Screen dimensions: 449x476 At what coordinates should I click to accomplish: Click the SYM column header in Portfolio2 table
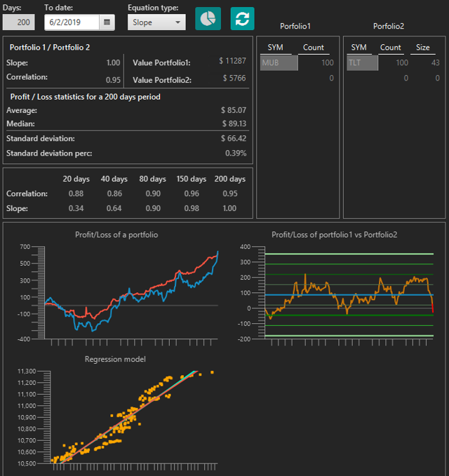click(x=358, y=48)
